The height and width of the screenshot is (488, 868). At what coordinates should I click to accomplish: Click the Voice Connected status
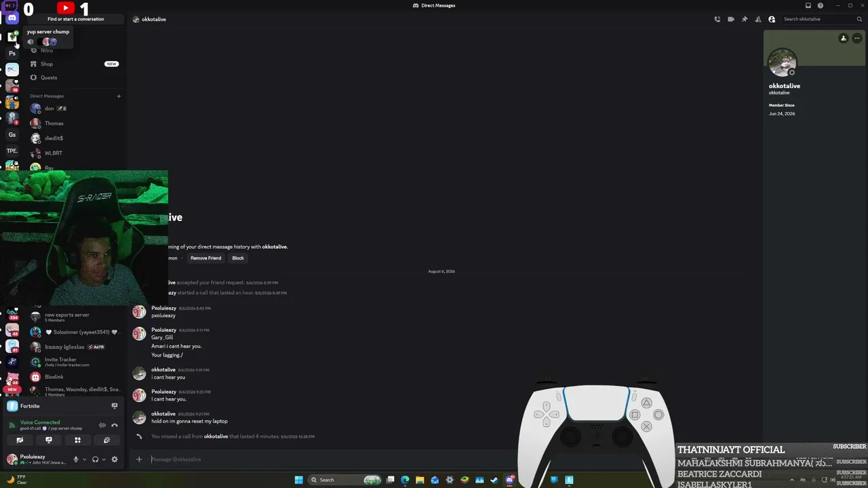(x=40, y=422)
